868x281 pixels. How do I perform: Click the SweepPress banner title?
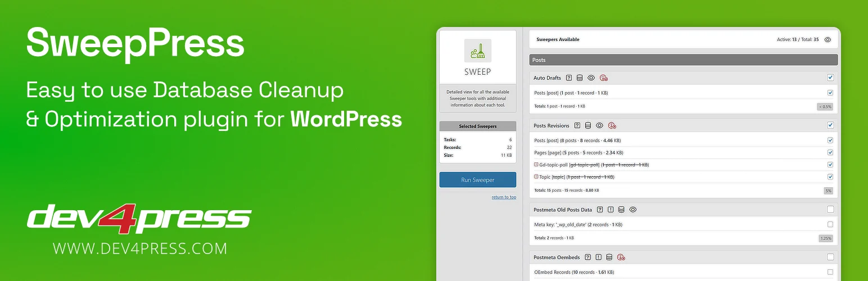tap(135, 44)
